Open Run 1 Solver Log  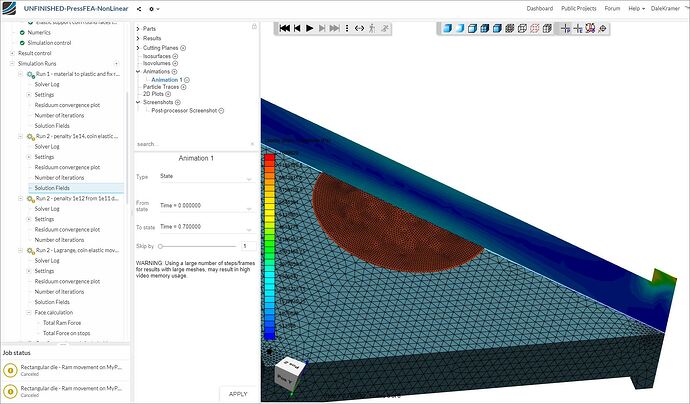[x=47, y=84]
